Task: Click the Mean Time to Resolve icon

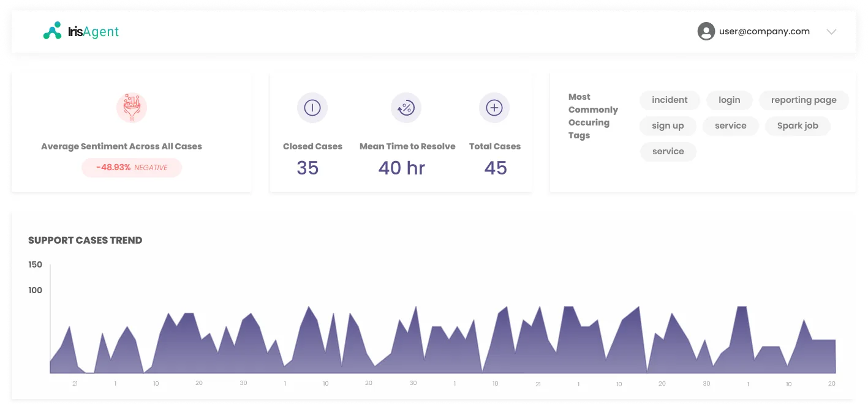Action: pos(406,108)
